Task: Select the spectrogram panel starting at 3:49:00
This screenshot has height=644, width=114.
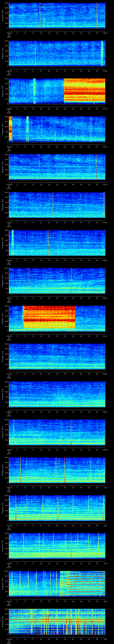Action: click(57, 53)
